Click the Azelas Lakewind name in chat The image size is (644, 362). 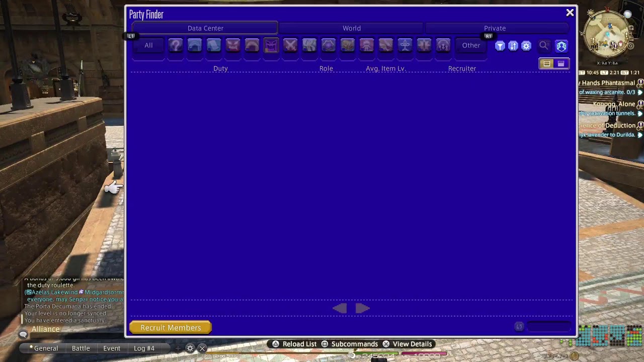coord(54,292)
